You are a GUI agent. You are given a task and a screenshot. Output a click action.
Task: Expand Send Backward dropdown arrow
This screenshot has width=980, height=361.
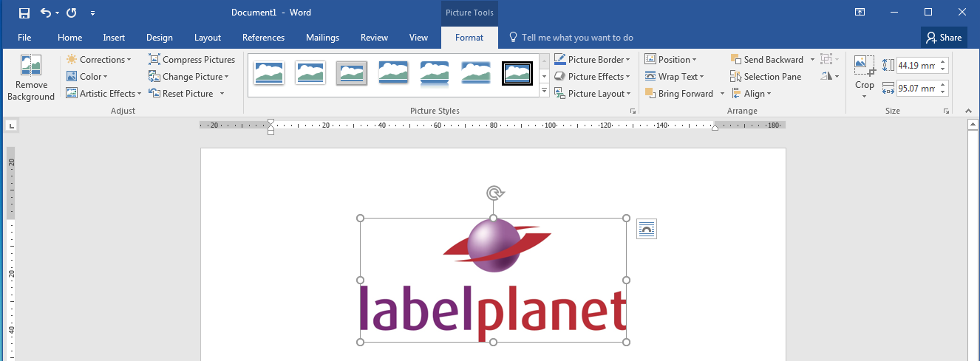pos(812,60)
